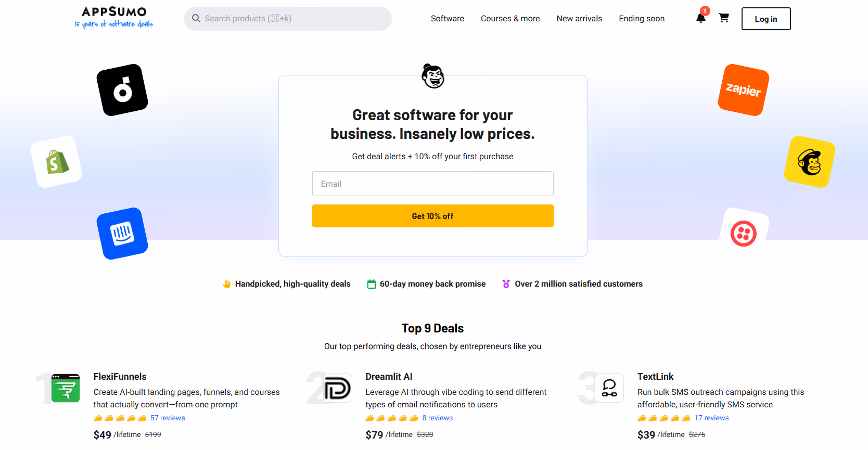Open the Courses & more menu
Viewport: 868px width, 450px height.
(510, 19)
